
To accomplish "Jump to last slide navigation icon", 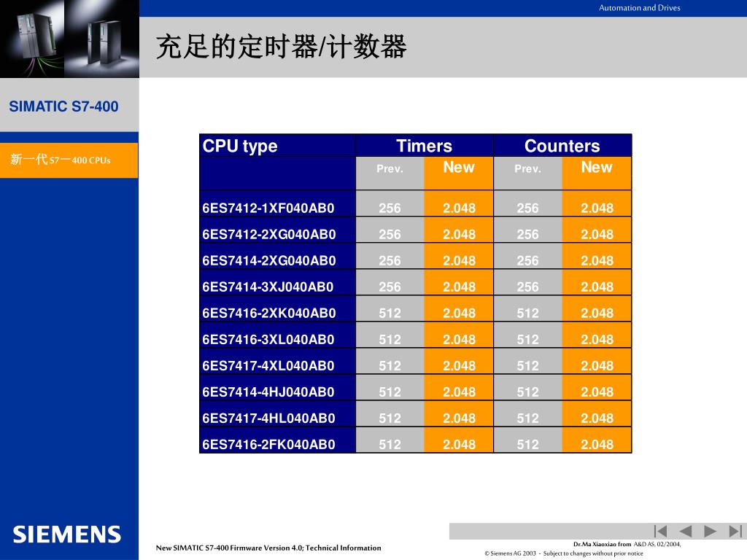I will coord(735,531).
